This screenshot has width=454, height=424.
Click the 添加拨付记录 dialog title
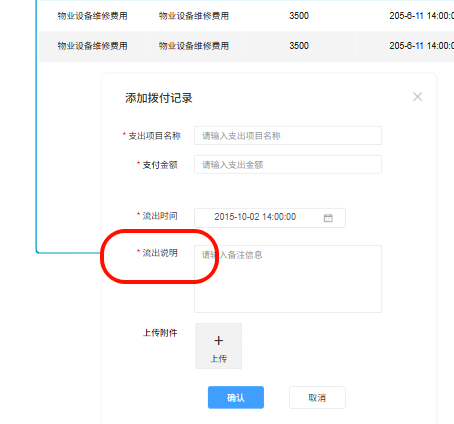159,98
